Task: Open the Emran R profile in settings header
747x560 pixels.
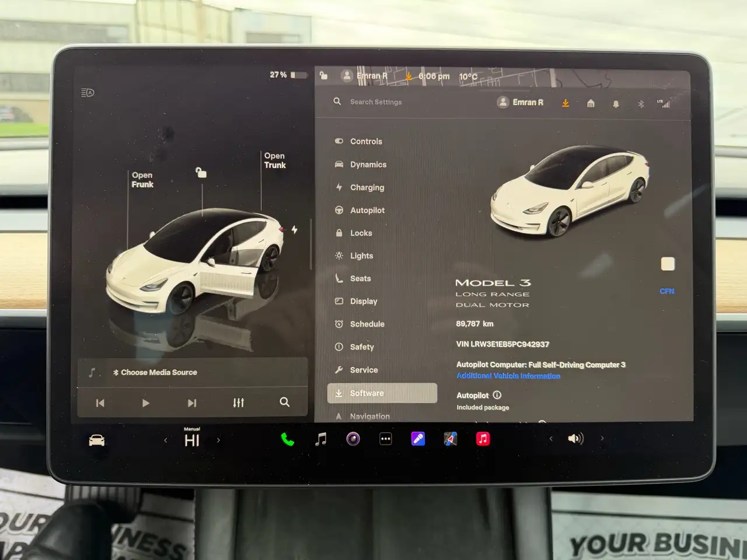Action: [520, 102]
